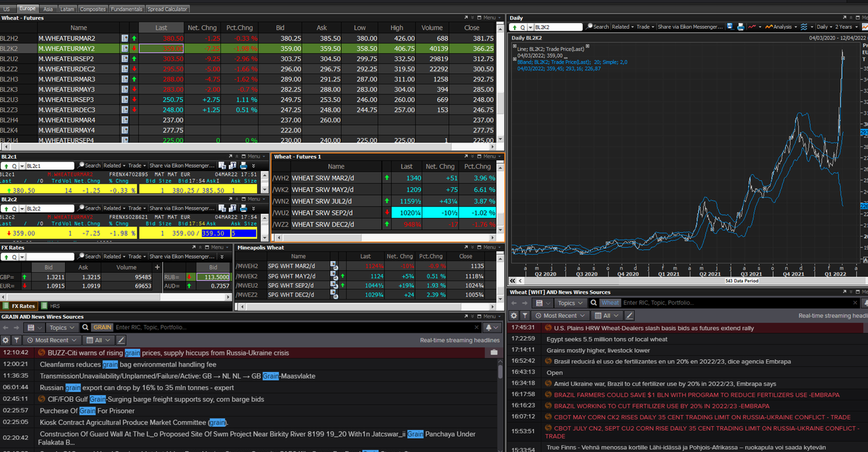Open the Daily interval dropdown

point(825,26)
